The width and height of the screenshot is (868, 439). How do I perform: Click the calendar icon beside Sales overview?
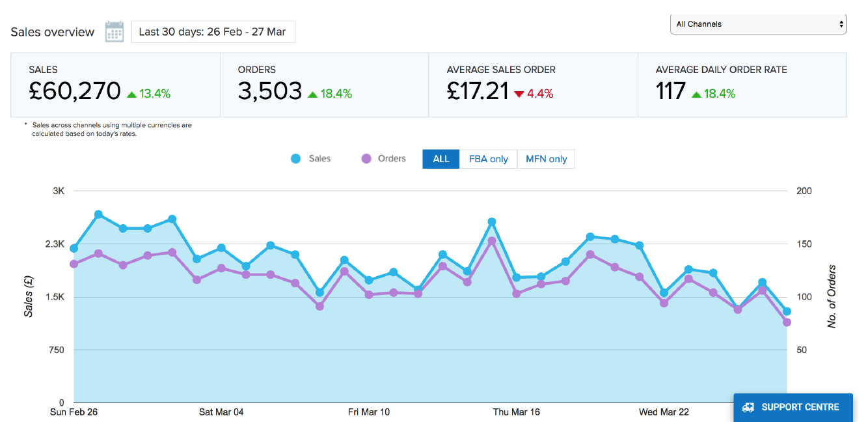[115, 32]
